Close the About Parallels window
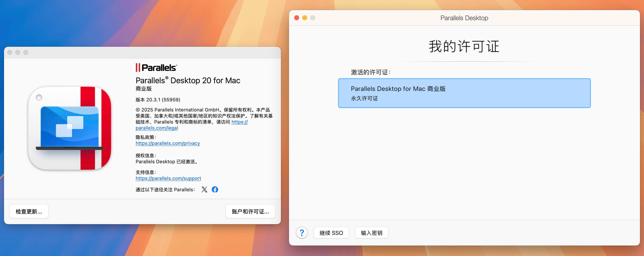Viewport: 644px width, 256px height. coord(10,52)
